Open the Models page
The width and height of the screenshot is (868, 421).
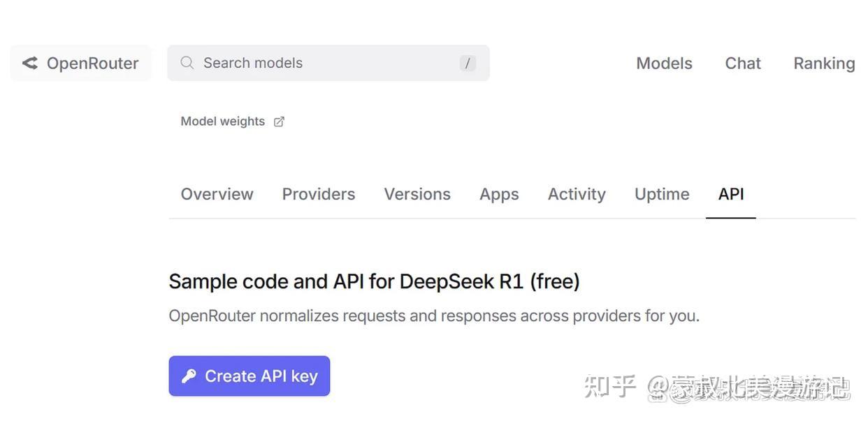pyautogui.click(x=663, y=62)
